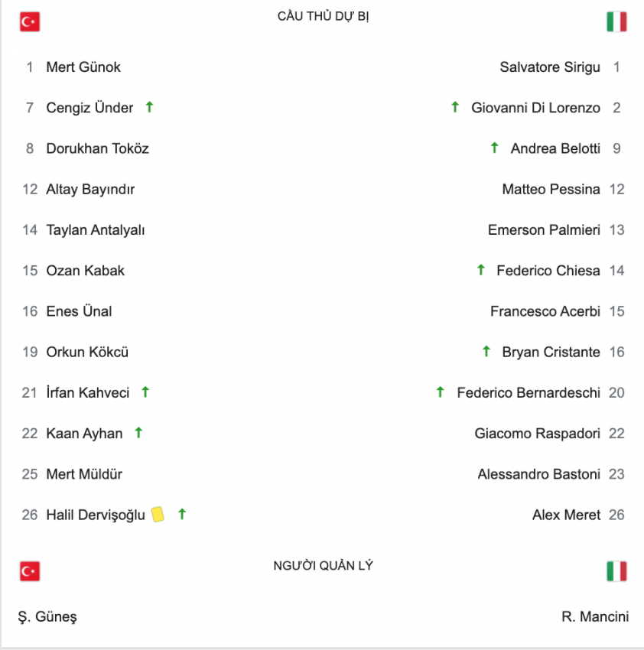Click the Turkey flag beside CẦU THỦ DỰ BỊ
This screenshot has height=650, width=644.
pyautogui.click(x=30, y=22)
